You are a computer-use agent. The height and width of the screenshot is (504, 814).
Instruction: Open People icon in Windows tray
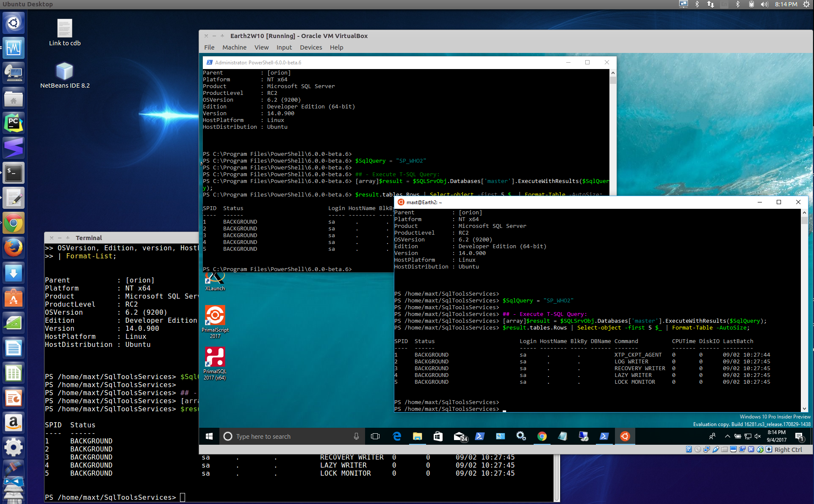tap(712, 436)
